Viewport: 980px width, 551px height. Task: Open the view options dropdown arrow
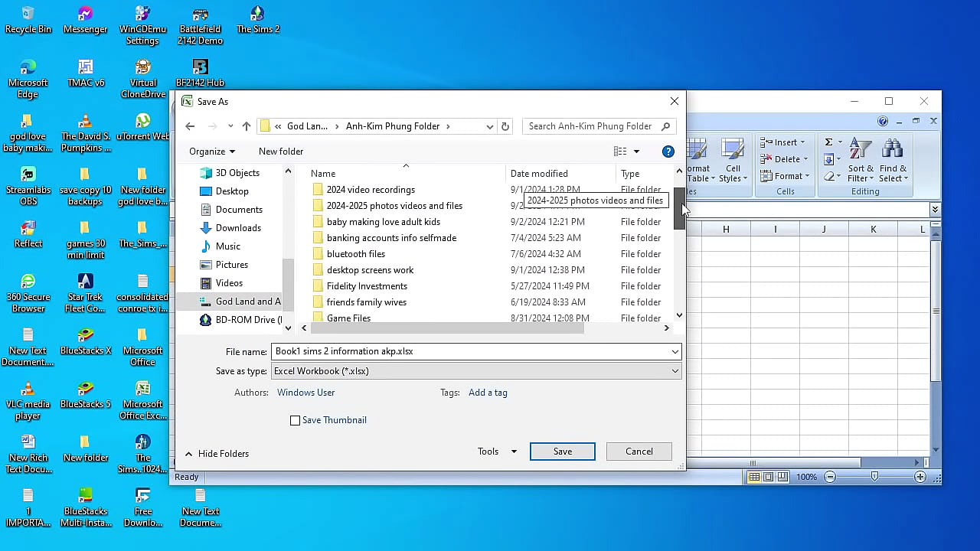[x=636, y=152]
